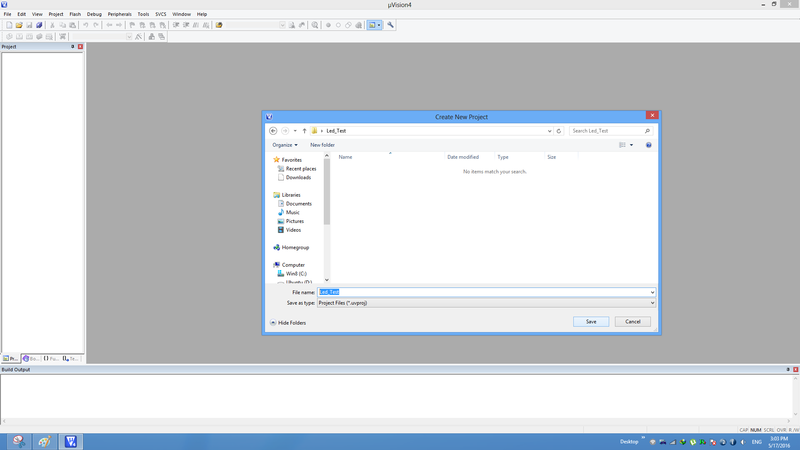Open the view options dropdown arrow
The height and width of the screenshot is (450, 800).
[x=631, y=145]
